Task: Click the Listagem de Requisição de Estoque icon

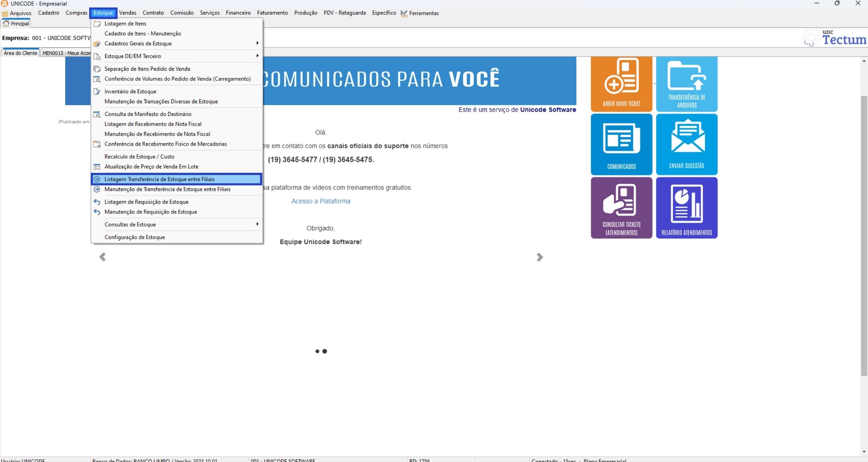Action: tap(97, 202)
